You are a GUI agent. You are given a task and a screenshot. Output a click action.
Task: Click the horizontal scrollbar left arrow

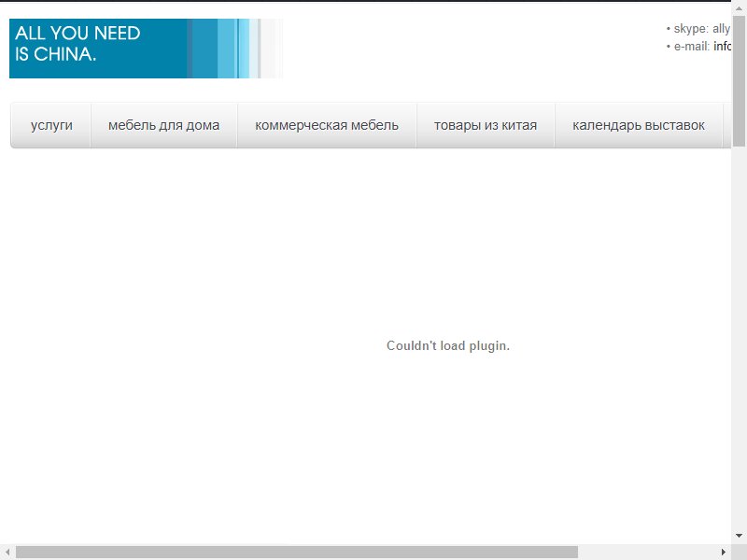point(7,552)
